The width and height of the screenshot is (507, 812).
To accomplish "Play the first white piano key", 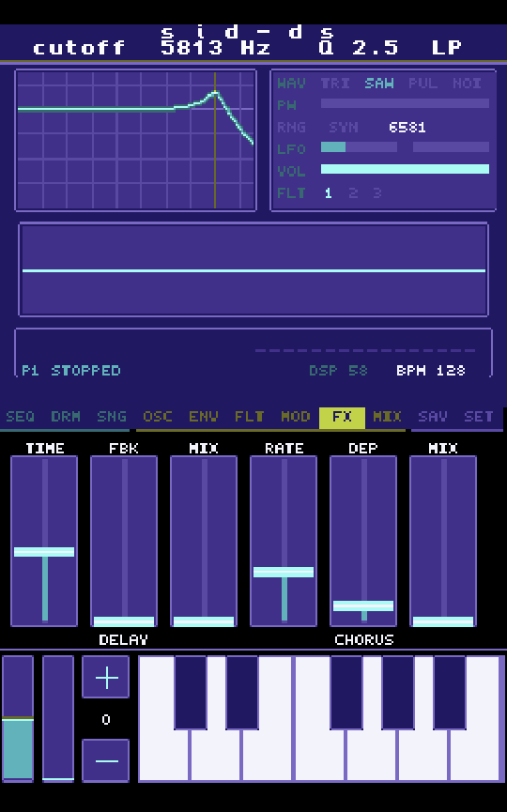I will point(163,755).
